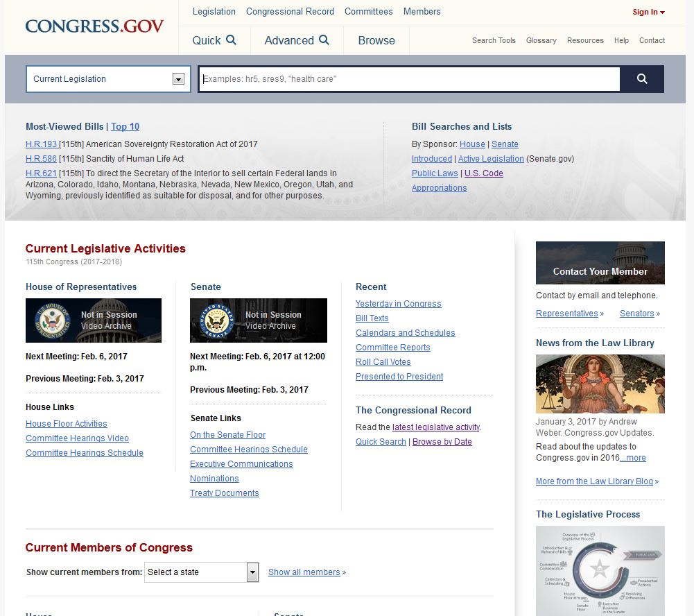Open the Legislative Process diagram
This screenshot has height=616, width=694.
pyautogui.click(x=600, y=571)
